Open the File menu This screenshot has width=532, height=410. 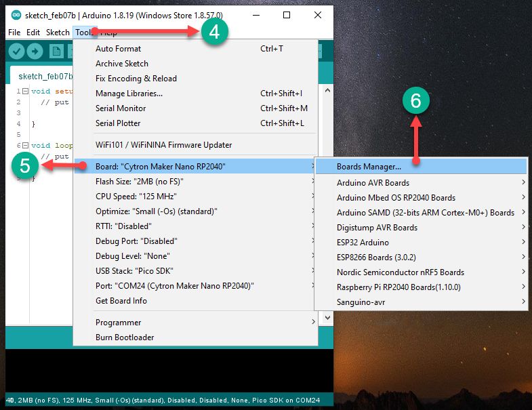pos(14,33)
